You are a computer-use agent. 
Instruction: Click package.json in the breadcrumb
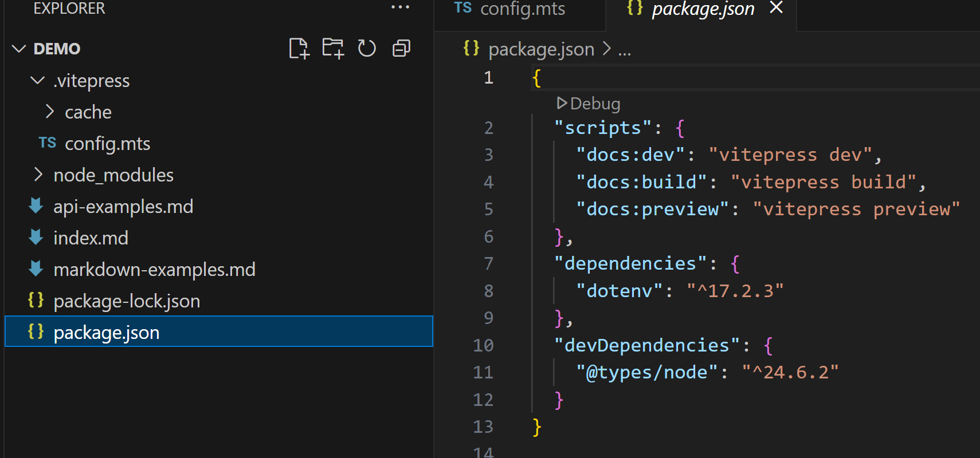pos(541,49)
